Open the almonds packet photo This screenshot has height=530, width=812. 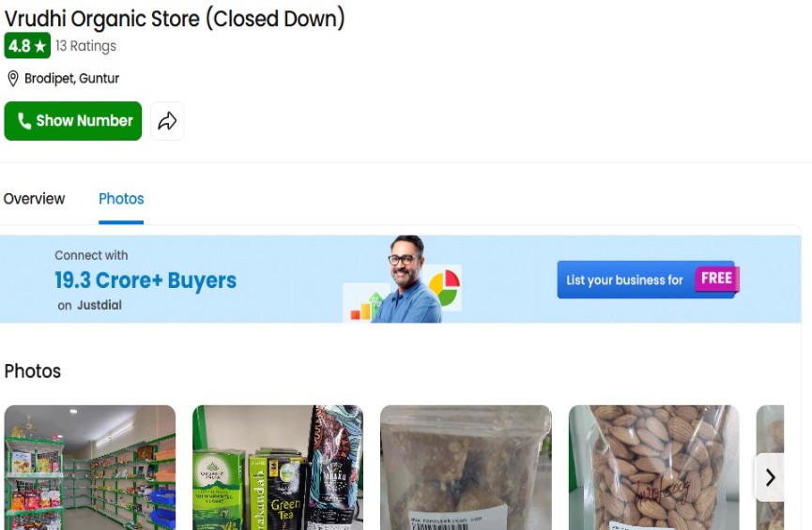[x=654, y=467]
